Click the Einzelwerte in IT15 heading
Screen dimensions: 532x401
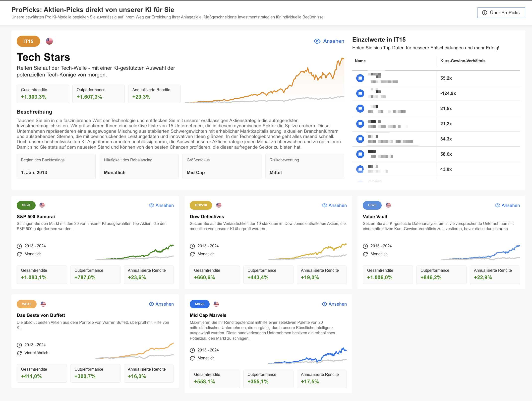[x=379, y=40]
